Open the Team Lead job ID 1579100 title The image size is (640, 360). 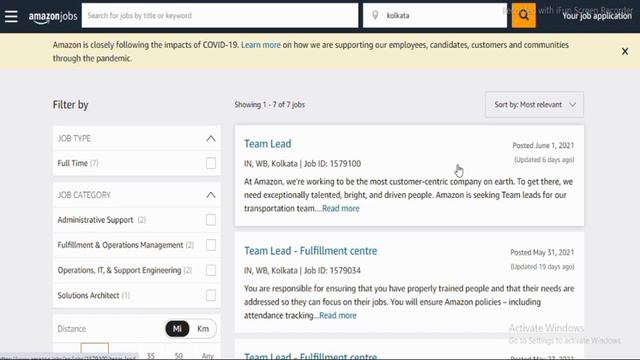click(x=268, y=144)
